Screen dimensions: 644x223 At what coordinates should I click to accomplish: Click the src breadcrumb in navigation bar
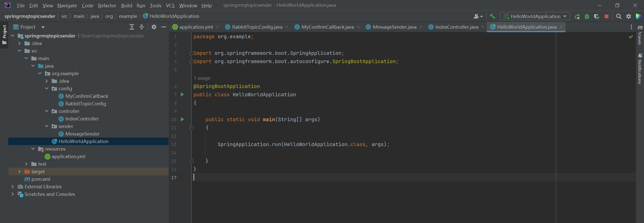[65, 16]
